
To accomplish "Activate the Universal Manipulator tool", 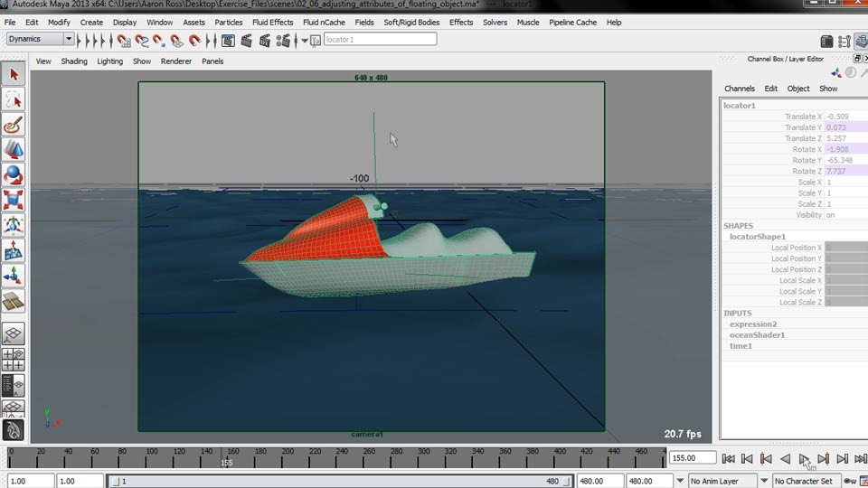I will point(14,225).
